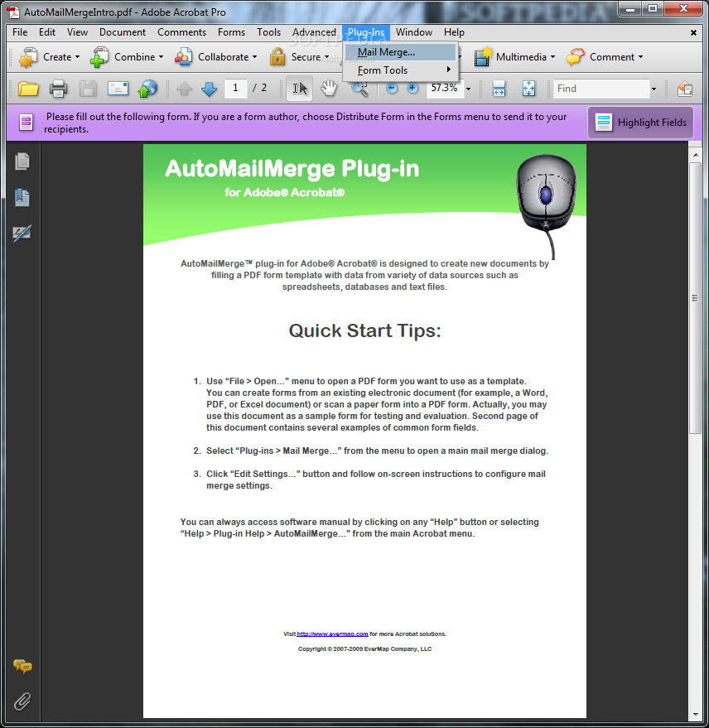This screenshot has width=709, height=728.
Task: Click the zoom percentage 57.3% field
Action: pos(444,88)
